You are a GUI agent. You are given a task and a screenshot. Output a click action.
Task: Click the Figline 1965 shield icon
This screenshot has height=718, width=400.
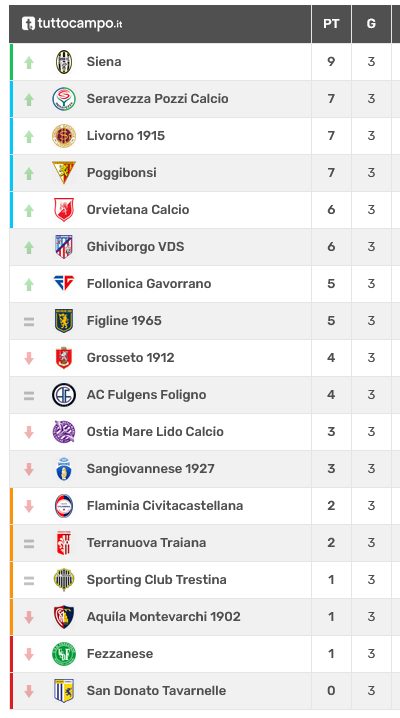(x=64, y=321)
